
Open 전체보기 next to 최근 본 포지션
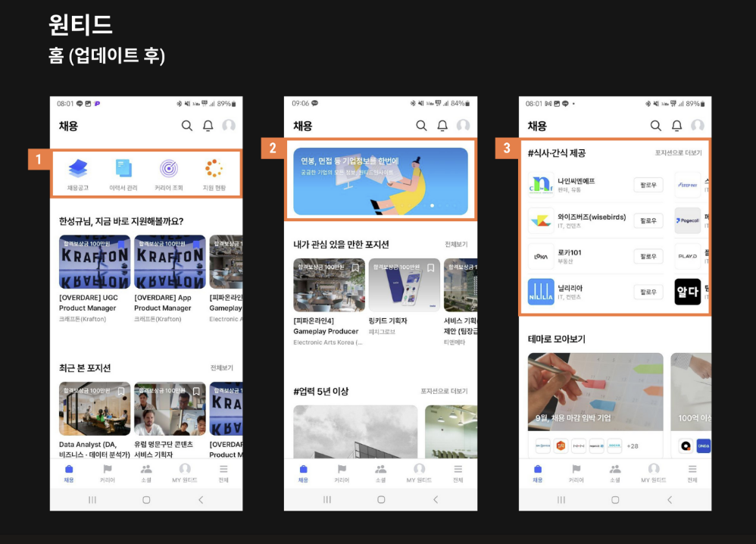coord(222,368)
